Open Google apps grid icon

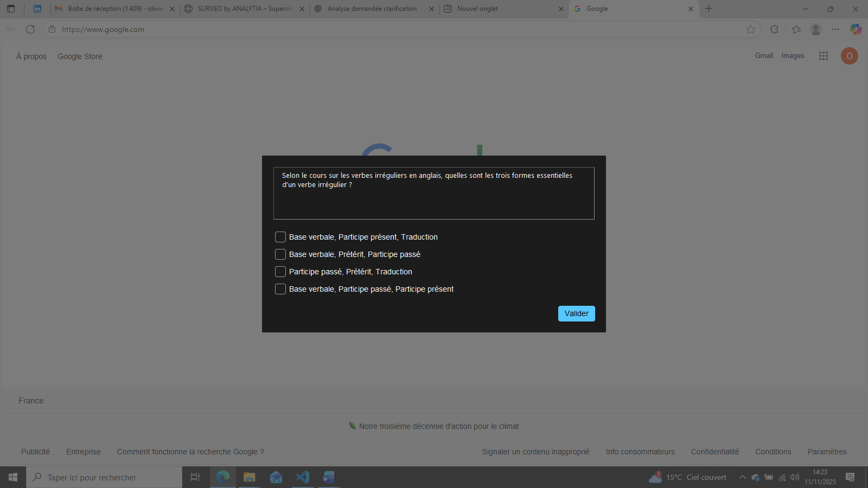[823, 56]
